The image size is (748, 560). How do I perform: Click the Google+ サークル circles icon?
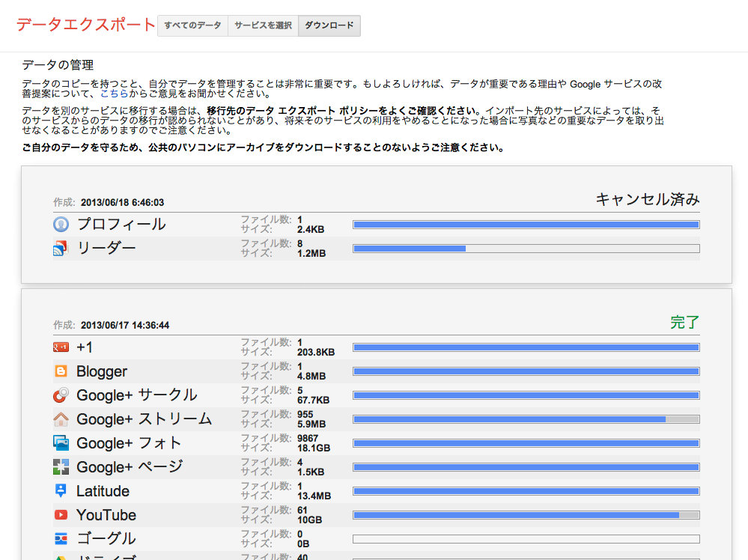pyautogui.click(x=61, y=395)
